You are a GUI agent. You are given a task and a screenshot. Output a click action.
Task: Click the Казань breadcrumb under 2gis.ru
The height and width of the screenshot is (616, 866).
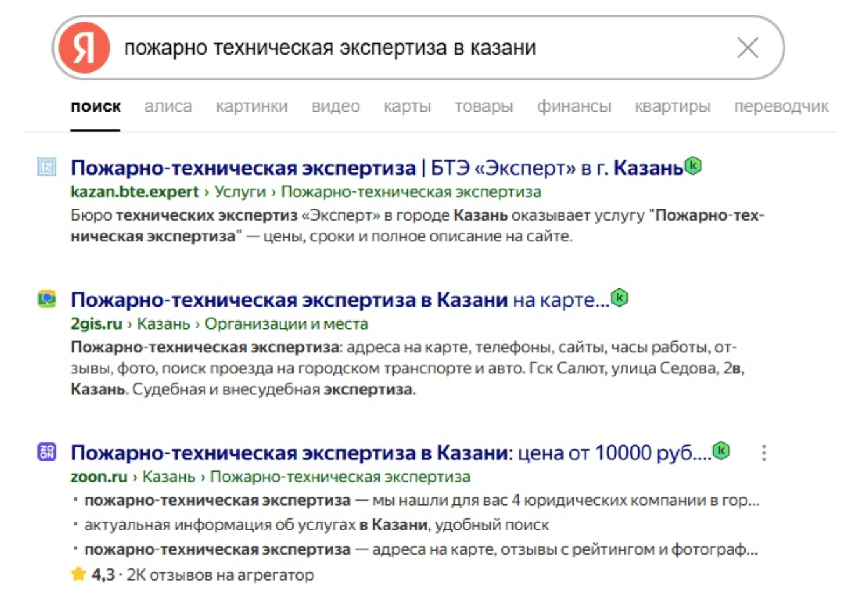pos(164,324)
